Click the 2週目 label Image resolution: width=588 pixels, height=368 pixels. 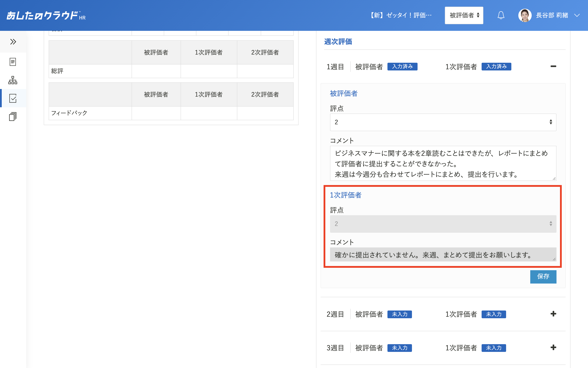(335, 314)
